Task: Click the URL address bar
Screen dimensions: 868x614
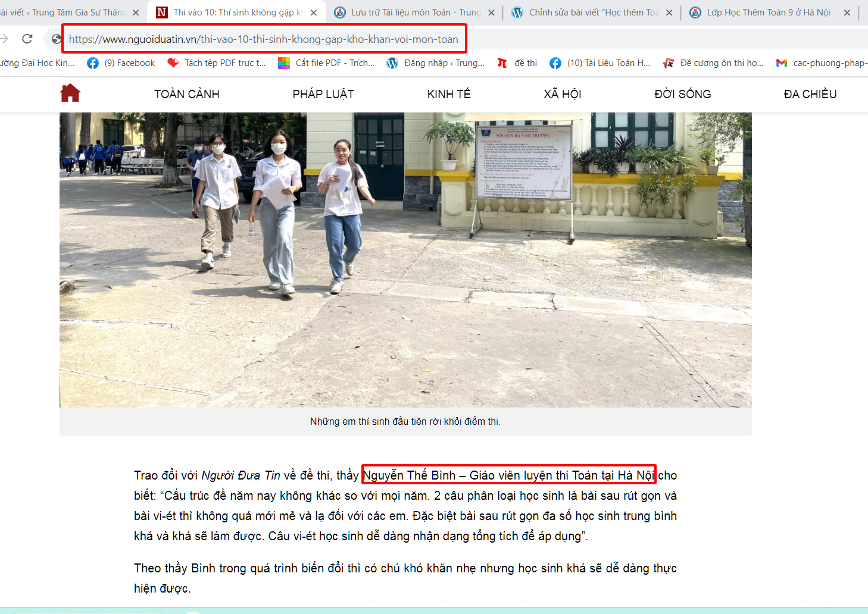Action: click(x=263, y=39)
